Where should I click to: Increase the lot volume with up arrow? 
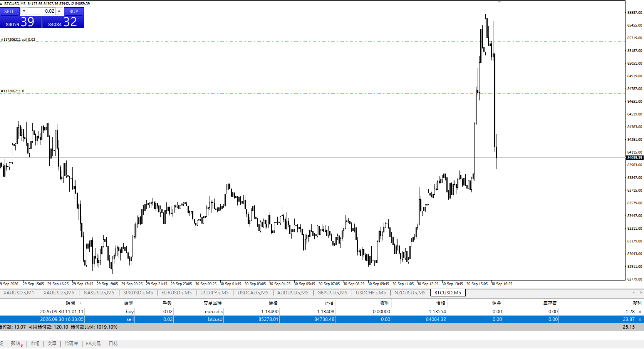pos(59,11)
